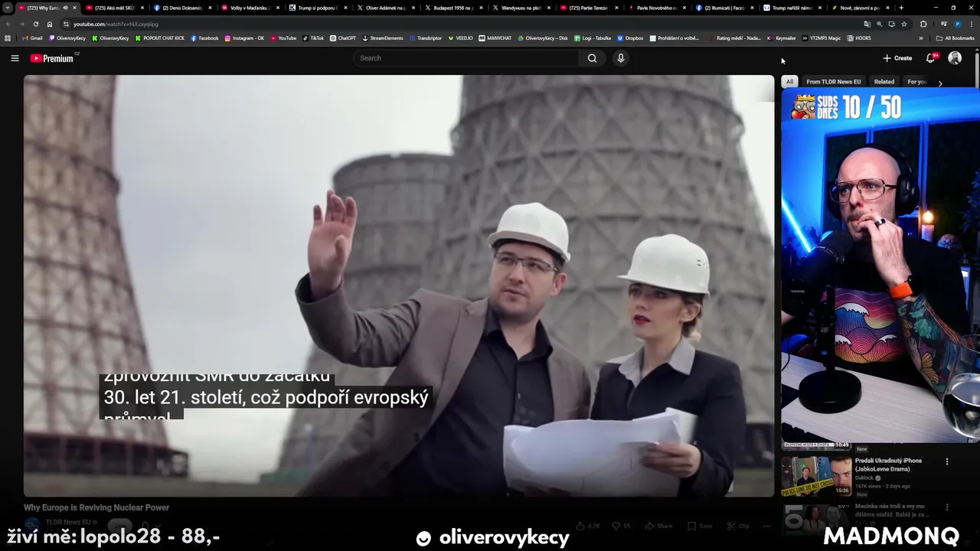Image resolution: width=980 pixels, height=551 pixels.
Task: Open Transkriptor bookmark
Action: [x=426, y=37]
